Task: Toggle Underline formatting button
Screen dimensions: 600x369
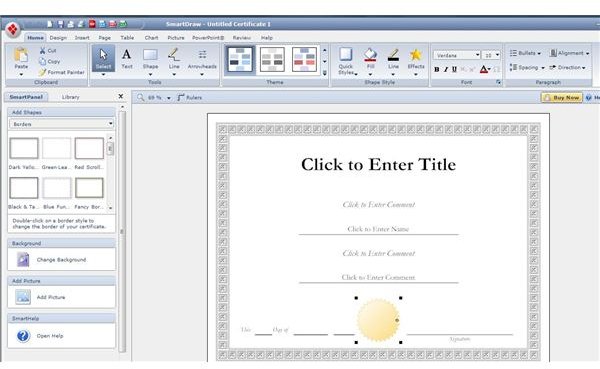Action: pos(454,69)
